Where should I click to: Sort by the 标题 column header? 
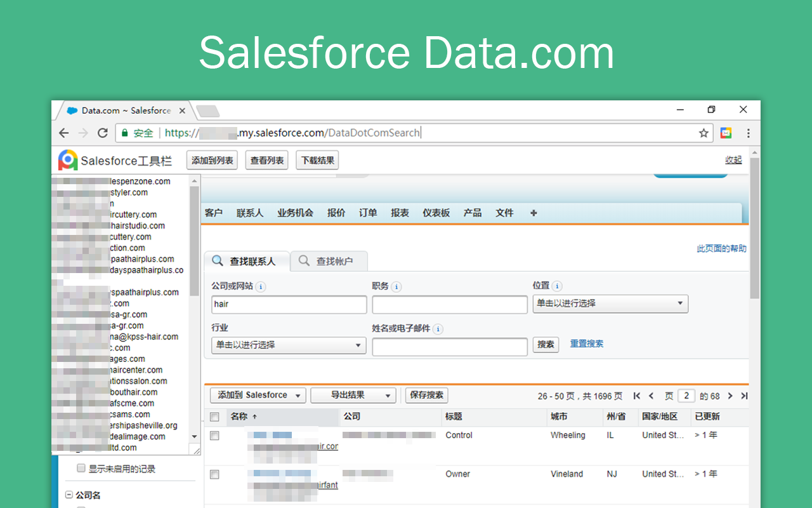coord(494,417)
